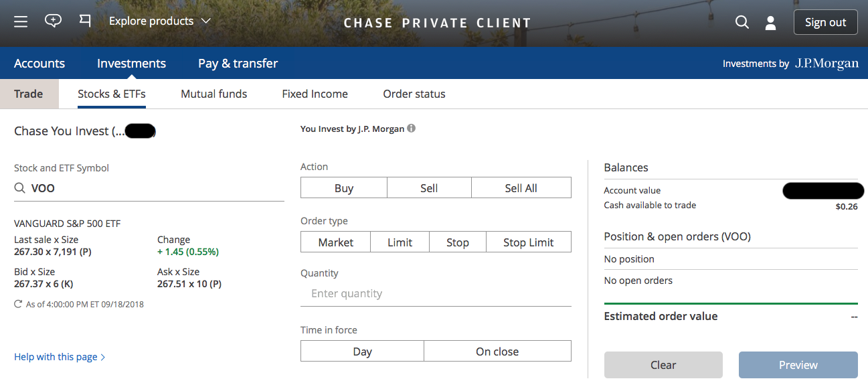Viewport: 868px width, 387px height.
Task: Click the +1.45 (0.55%) change value
Action: point(188,252)
